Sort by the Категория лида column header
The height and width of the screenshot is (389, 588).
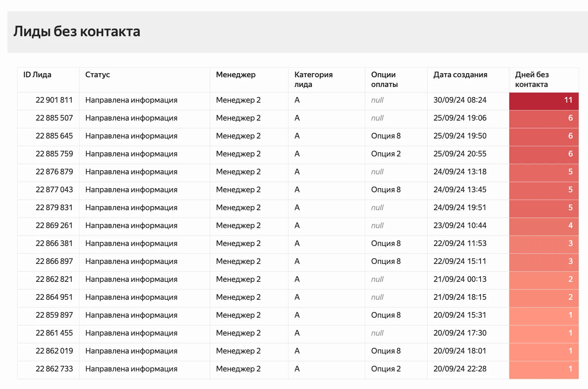pos(313,79)
